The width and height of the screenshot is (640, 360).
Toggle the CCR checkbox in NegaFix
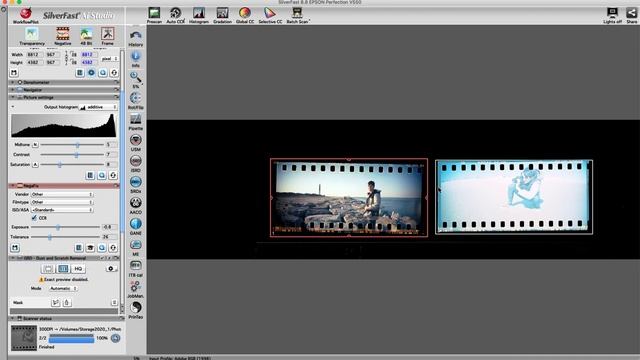[34, 218]
